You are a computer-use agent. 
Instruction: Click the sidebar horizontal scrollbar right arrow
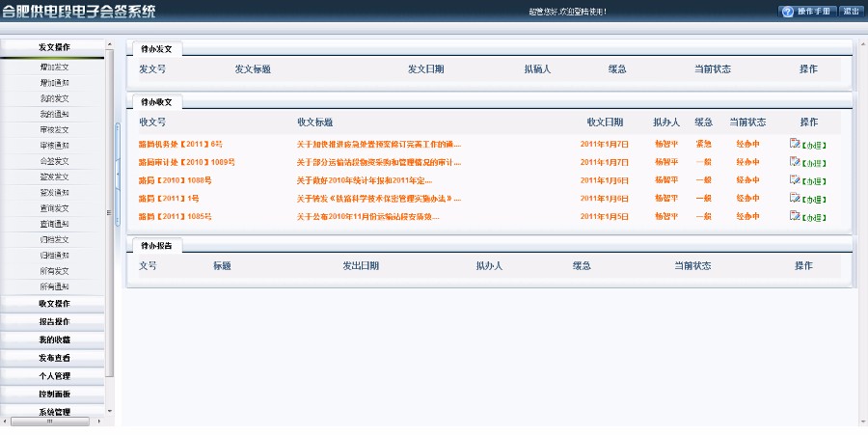pos(99,421)
